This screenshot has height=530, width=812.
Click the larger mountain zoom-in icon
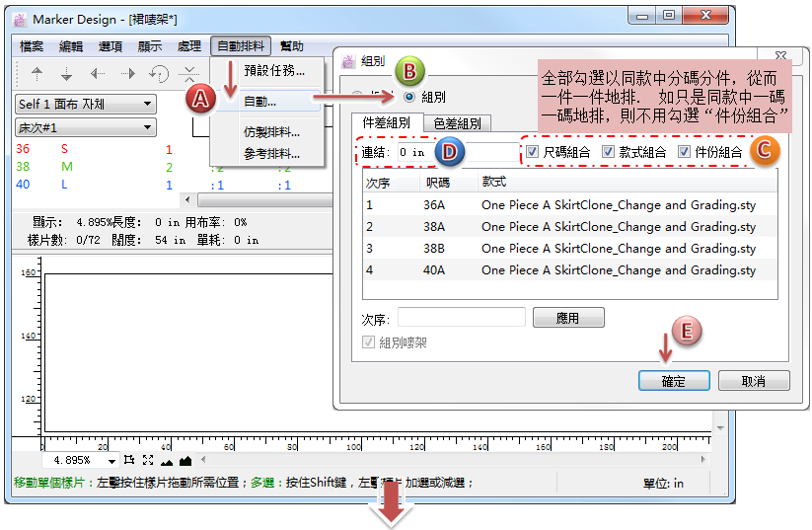pos(185,460)
